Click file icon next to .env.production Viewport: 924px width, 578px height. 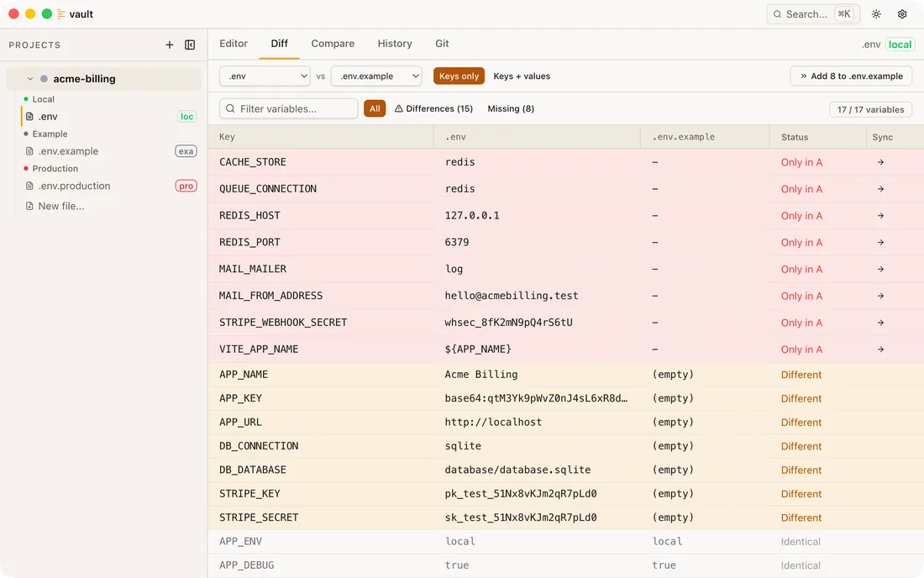tap(29, 187)
